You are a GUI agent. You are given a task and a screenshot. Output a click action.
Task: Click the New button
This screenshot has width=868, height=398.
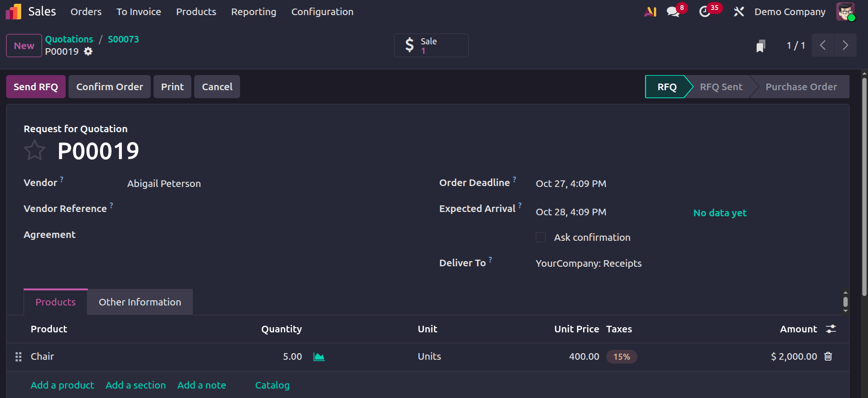click(x=24, y=46)
